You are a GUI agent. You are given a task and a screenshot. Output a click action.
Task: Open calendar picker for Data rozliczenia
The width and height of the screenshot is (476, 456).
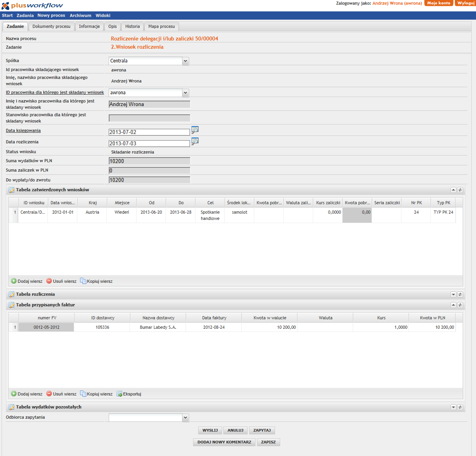coord(195,141)
